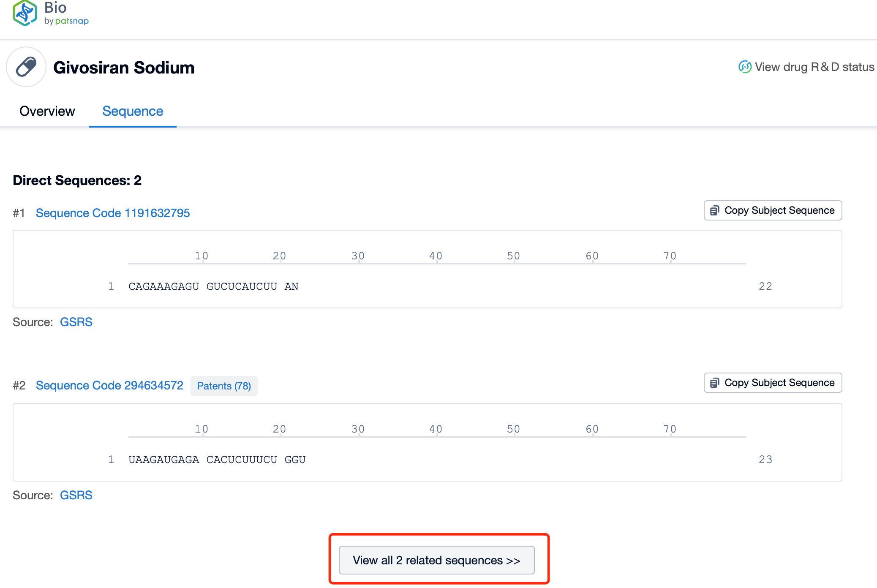The image size is (877, 588).
Task: Open the Patents (78) badge
Action: (224, 386)
